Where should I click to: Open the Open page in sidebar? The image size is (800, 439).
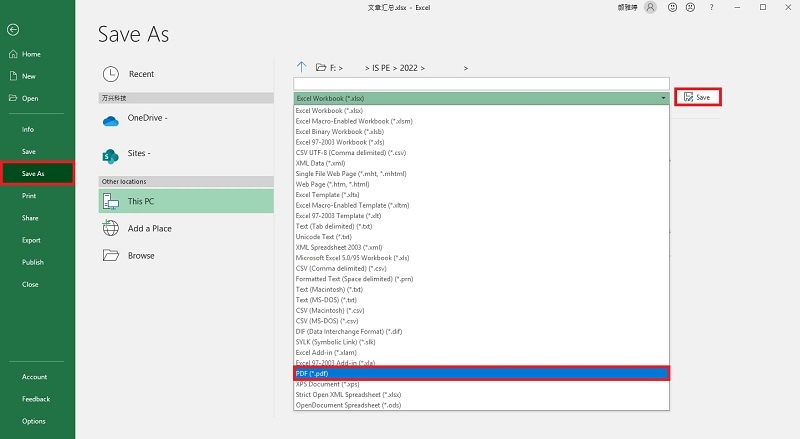click(30, 98)
